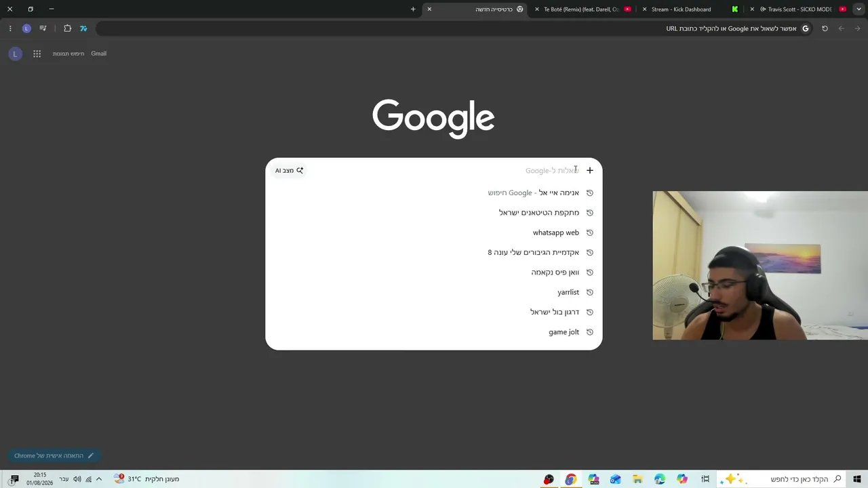868x488 pixels.
Task: Open the weather widget showing 31°C
Action: click(x=146, y=479)
